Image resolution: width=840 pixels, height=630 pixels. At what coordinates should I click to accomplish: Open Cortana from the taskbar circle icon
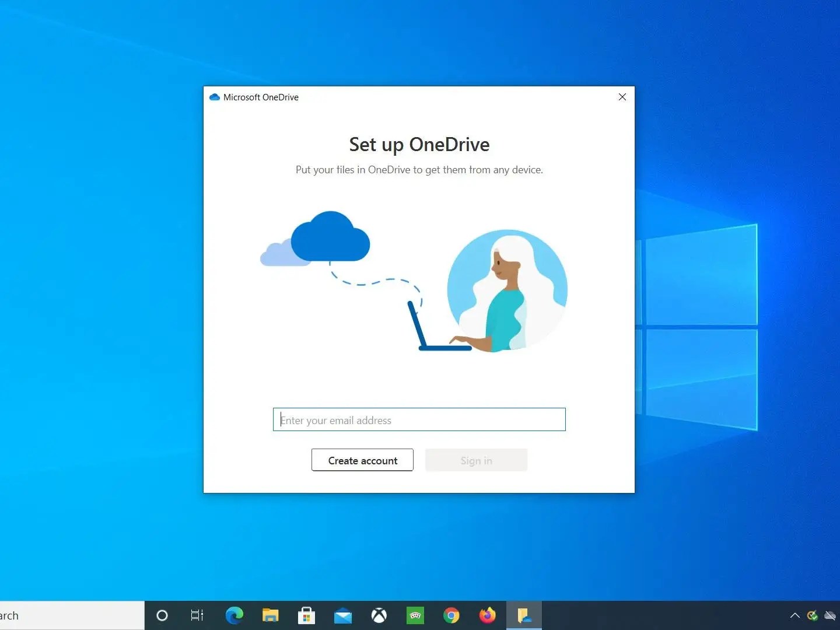click(x=162, y=615)
